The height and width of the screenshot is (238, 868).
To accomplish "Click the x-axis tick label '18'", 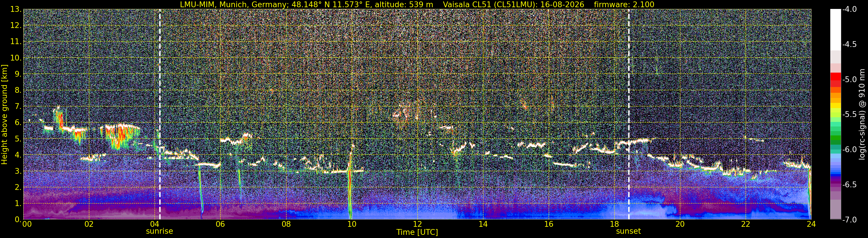I will point(614,224).
